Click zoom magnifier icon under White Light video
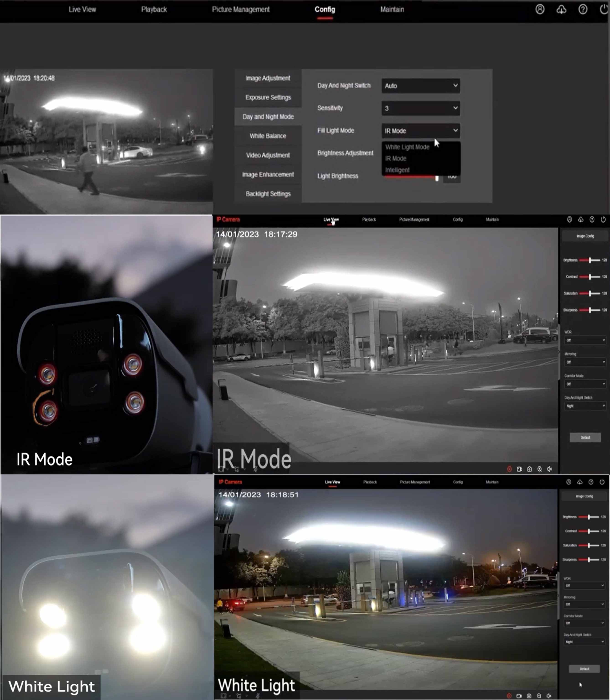This screenshot has width=610, height=700. point(539,696)
